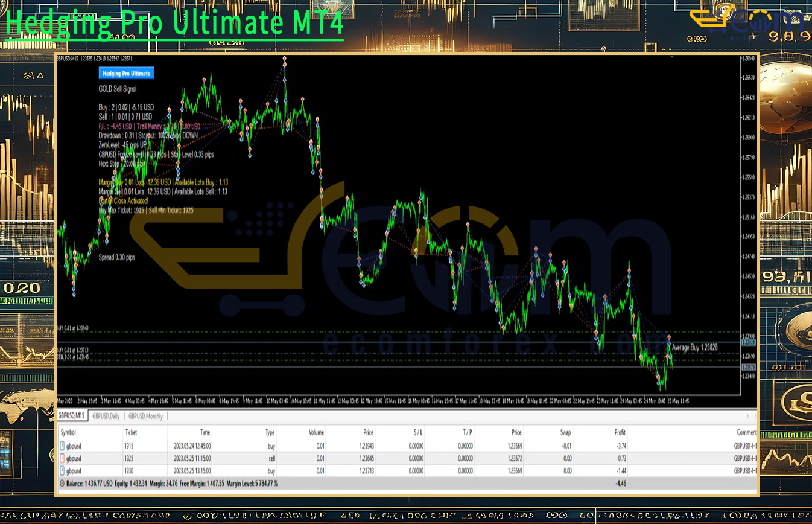
Task: Click the Next Step 20.00 pips line
Action: [x=122, y=164]
